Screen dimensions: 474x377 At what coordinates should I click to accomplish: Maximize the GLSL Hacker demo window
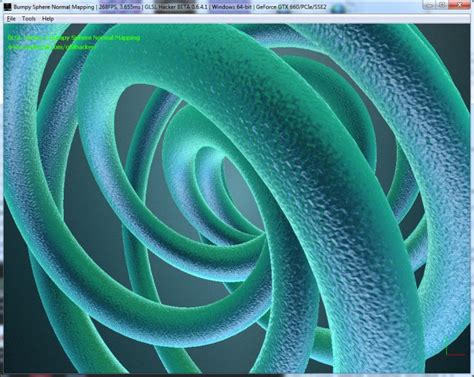[x=442, y=5]
